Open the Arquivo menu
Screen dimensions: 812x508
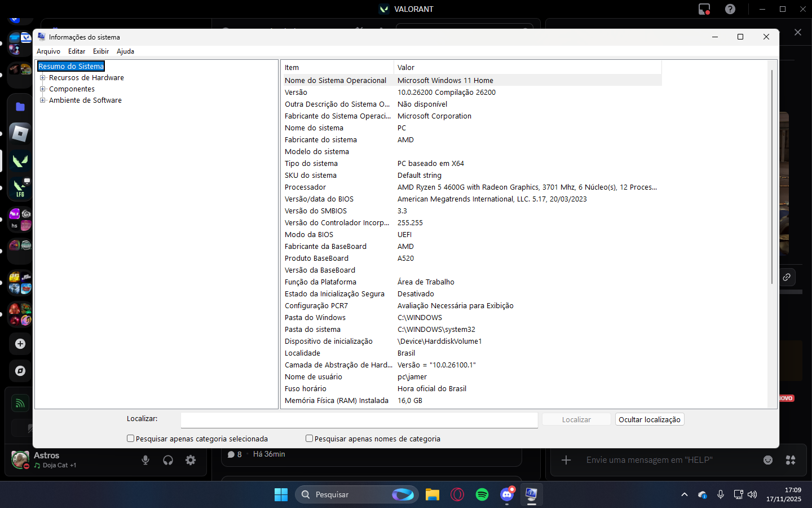tap(48, 51)
